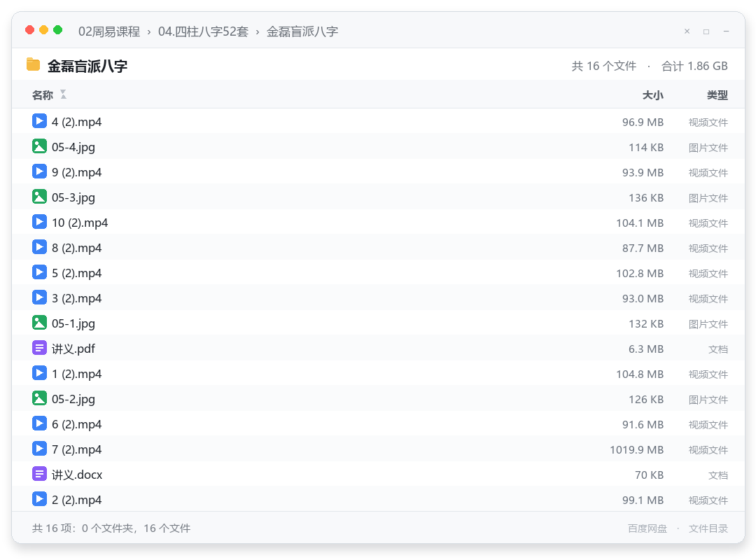756x560 pixels.
Task: Select the file name 9 (2).mp4
Action: click(x=77, y=172)
